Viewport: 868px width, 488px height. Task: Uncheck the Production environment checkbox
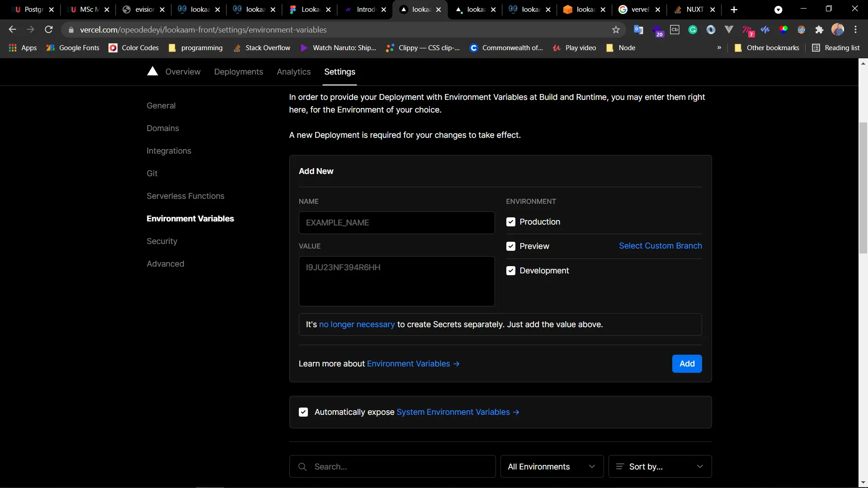coord(511,222)
